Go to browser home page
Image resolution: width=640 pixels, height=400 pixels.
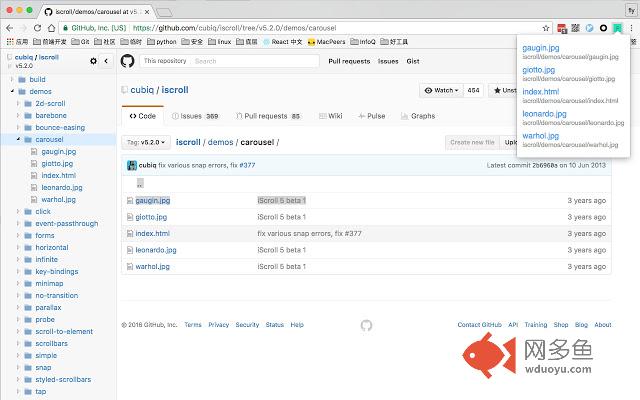click(51, 28)
